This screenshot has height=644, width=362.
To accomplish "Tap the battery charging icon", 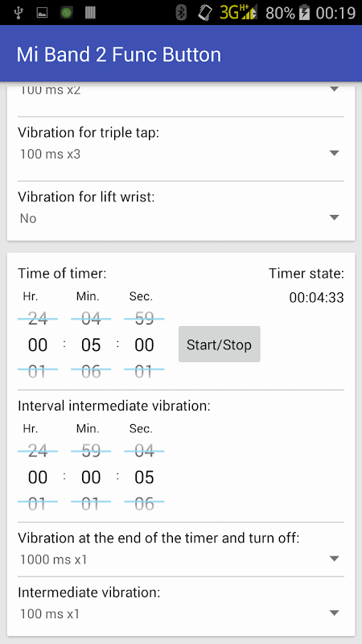I will pyautogui.click(x=304, y=13).
